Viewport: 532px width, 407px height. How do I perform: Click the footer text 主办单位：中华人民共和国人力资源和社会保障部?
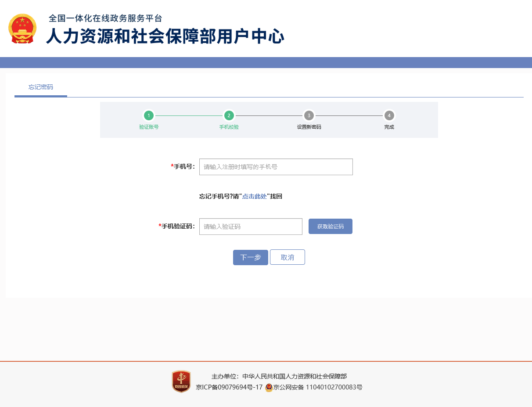pos(279,376)
